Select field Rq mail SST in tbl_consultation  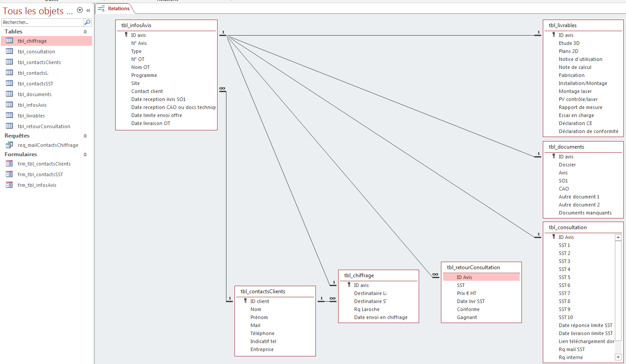pos(572,349)
